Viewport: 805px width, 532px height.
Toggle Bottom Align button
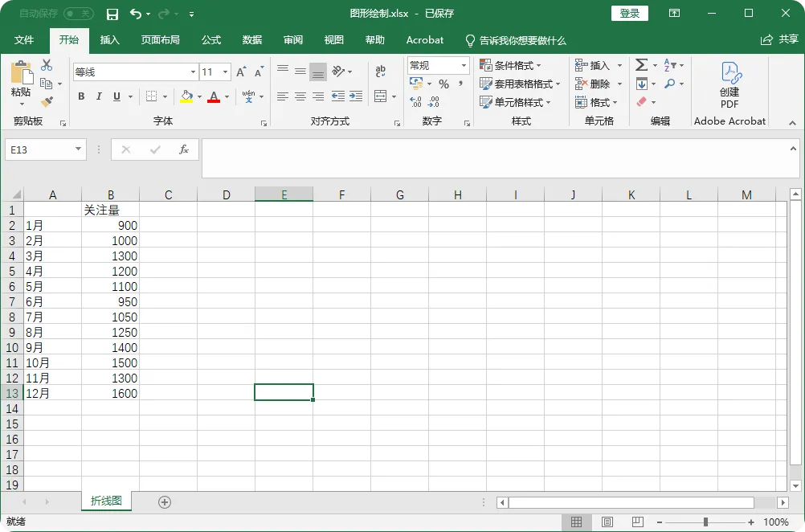click(318, 72)
